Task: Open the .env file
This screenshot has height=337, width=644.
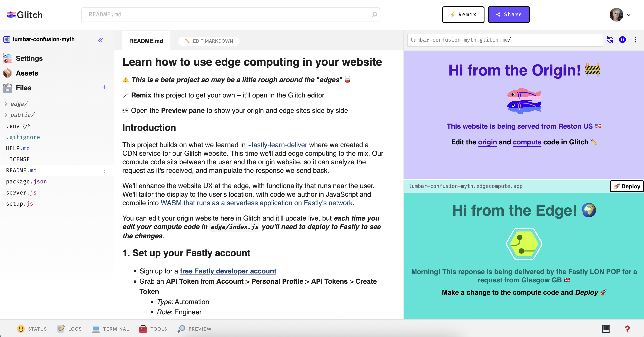Action: click(13, 126)
